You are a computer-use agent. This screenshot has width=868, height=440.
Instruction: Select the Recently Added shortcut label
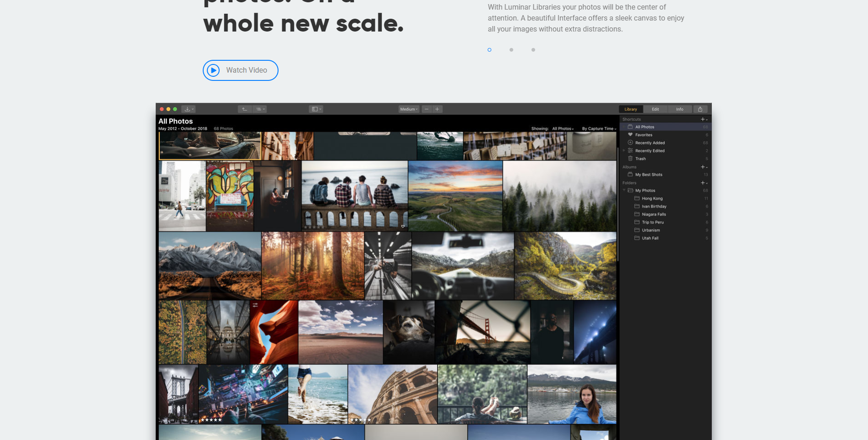650,143
